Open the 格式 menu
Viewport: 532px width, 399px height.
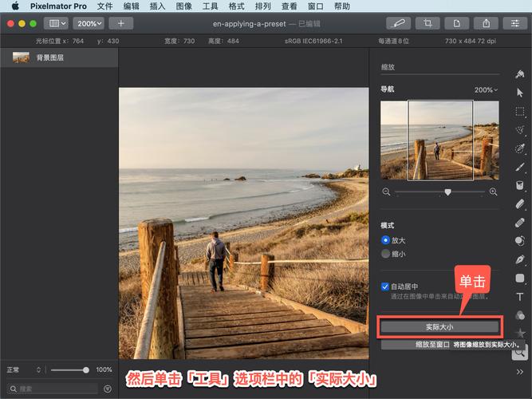click(x=236, y=6)
